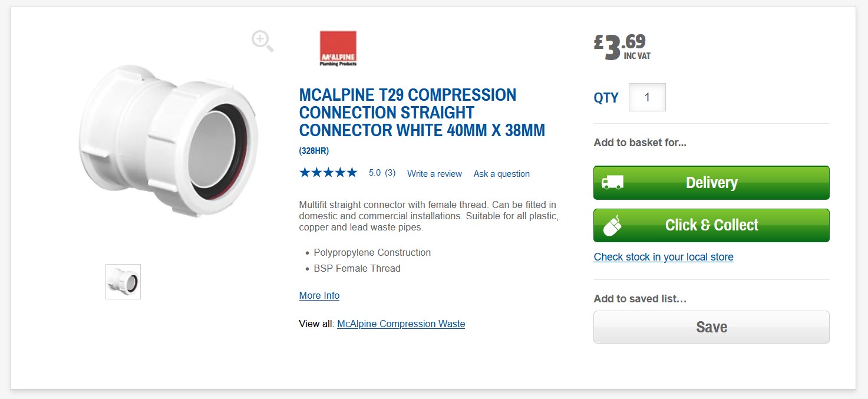Open the Write a review link
Screen dimensions: 868x399
click(x=434, y=174)
